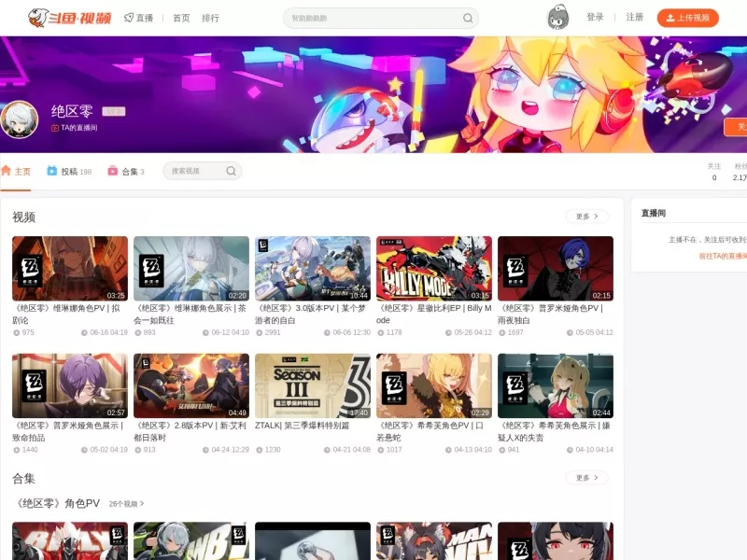Viewport: 747px width, 560px height.
Task: Open 3.0版本PV 某个梦游者的自白 thumbnail
Action: pyautogui.click(x=313, y=269)
